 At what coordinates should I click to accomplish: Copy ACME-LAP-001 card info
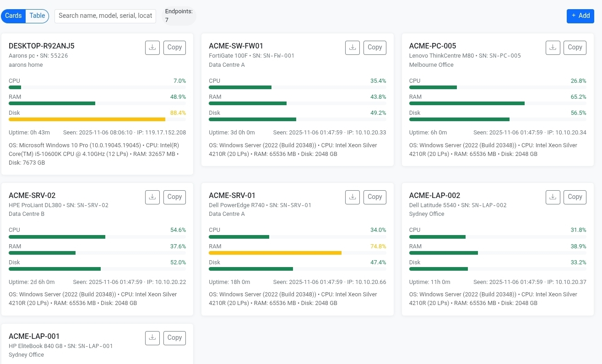[x=174, y=338]
